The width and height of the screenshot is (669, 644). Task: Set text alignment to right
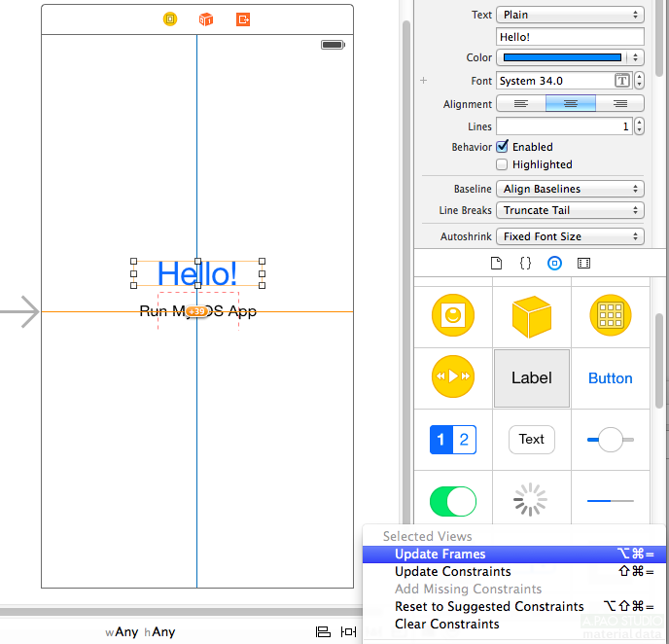coord(619,104)
